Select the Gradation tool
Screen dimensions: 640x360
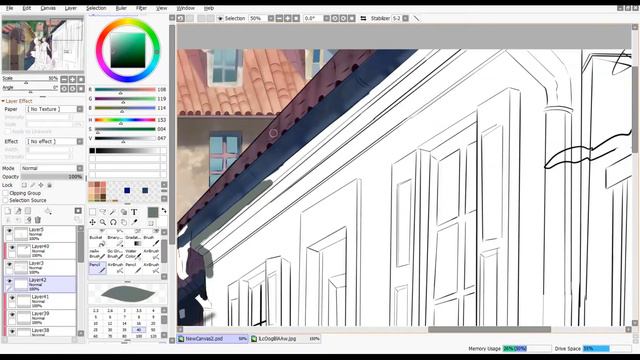pos(133,241)
